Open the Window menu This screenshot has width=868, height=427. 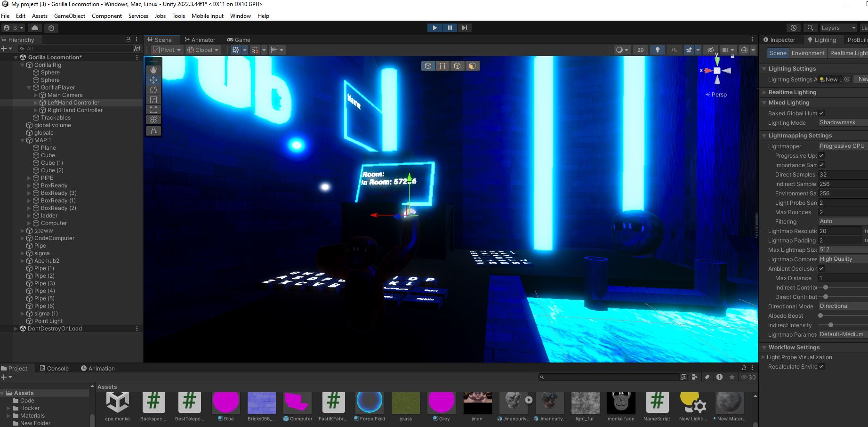(241, 16)
